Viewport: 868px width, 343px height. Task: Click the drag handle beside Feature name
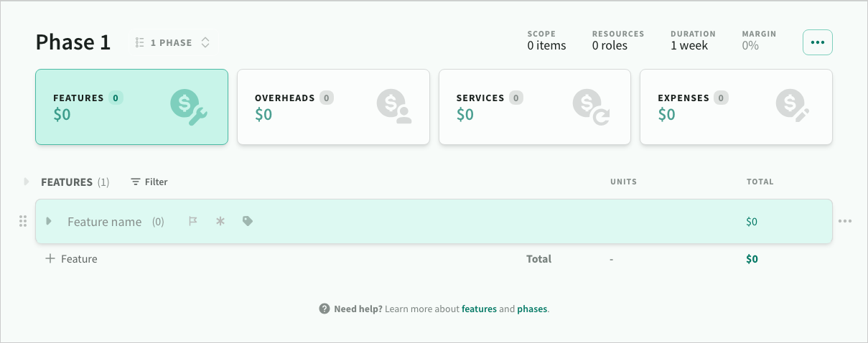pyautogui.click(x=22, y=222)
